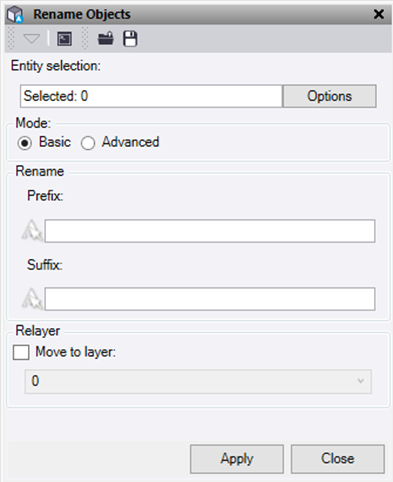
Task: Select the Basic mode radio button
Action: (x=25, y=143)
